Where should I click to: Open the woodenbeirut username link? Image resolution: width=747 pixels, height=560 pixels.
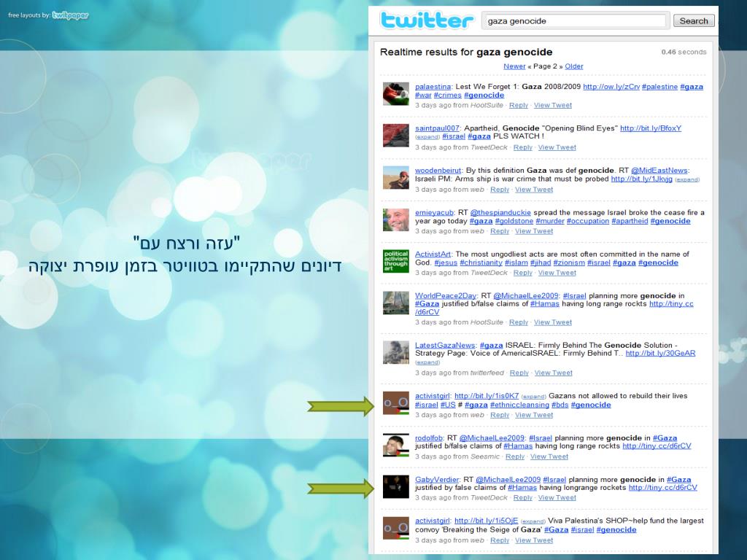[438, 171]
